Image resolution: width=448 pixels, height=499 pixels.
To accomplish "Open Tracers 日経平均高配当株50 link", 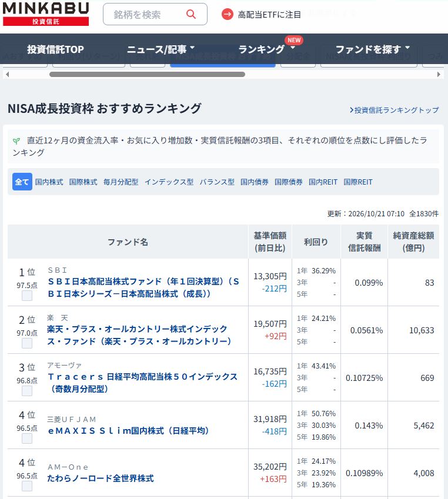I will tap(142, 383).
